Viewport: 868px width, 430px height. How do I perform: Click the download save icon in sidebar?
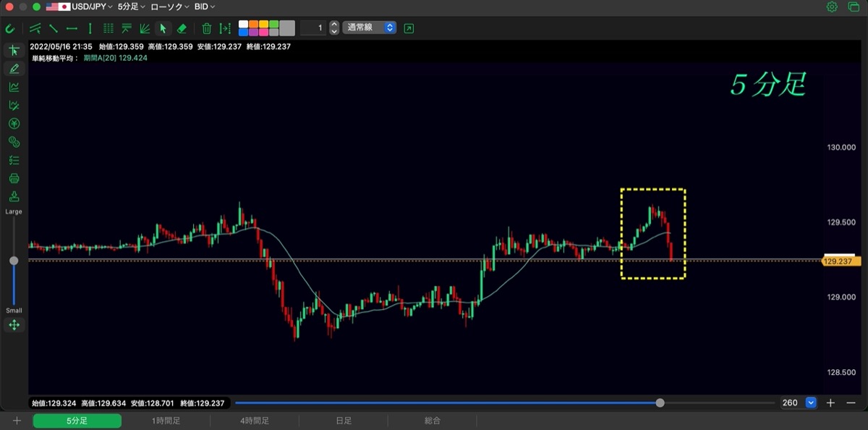[x=14, y=197]
